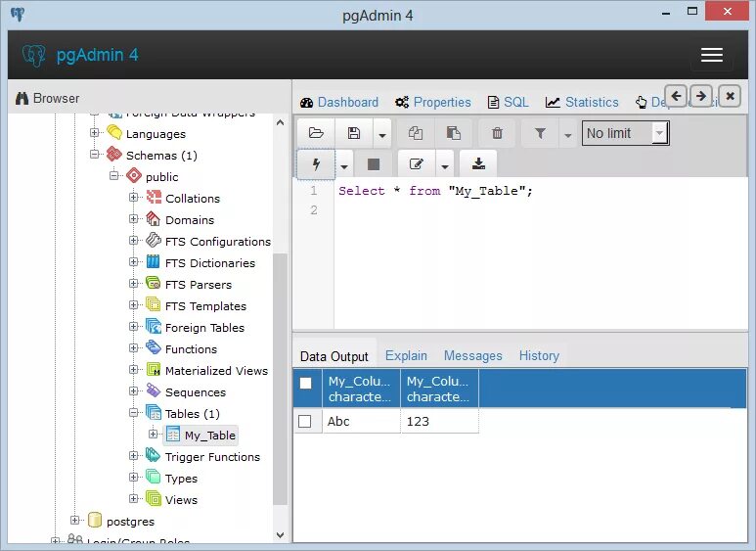Tick the select-all checkbox in result header
Image resolution: width=756 pixels, height=551 pixels.
tap(306, 383)
